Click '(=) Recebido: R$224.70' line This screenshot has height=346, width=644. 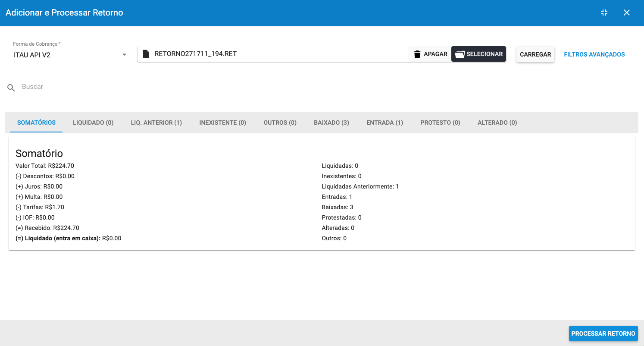[x=47, y=228]
